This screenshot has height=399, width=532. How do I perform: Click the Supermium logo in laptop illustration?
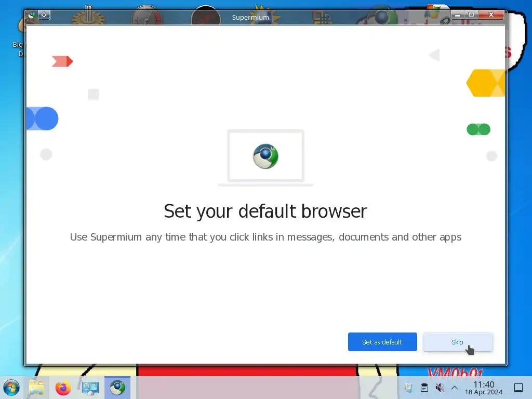point(265,156)
